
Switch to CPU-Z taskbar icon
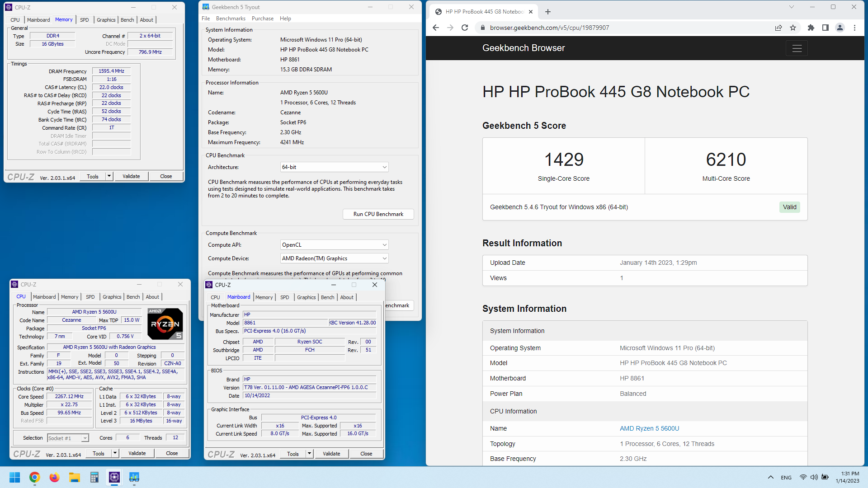point(114,477)
